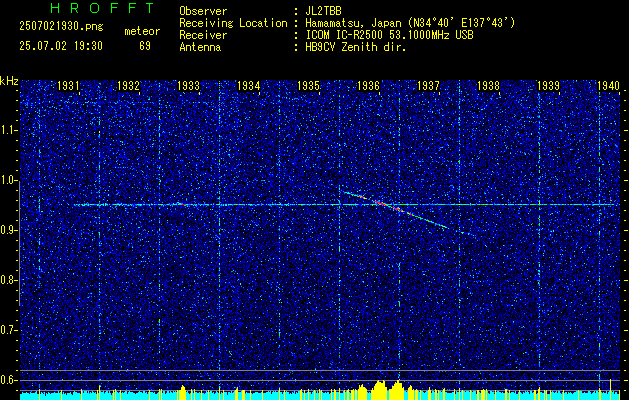Click the 1932 time axis label
Screen dimensions: 629x400
(x=128, y=85)
